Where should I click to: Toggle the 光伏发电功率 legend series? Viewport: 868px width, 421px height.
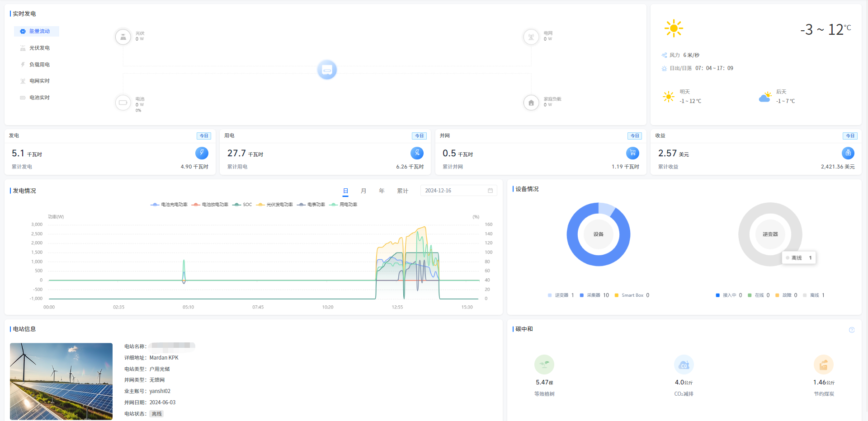tap(274, 205)
